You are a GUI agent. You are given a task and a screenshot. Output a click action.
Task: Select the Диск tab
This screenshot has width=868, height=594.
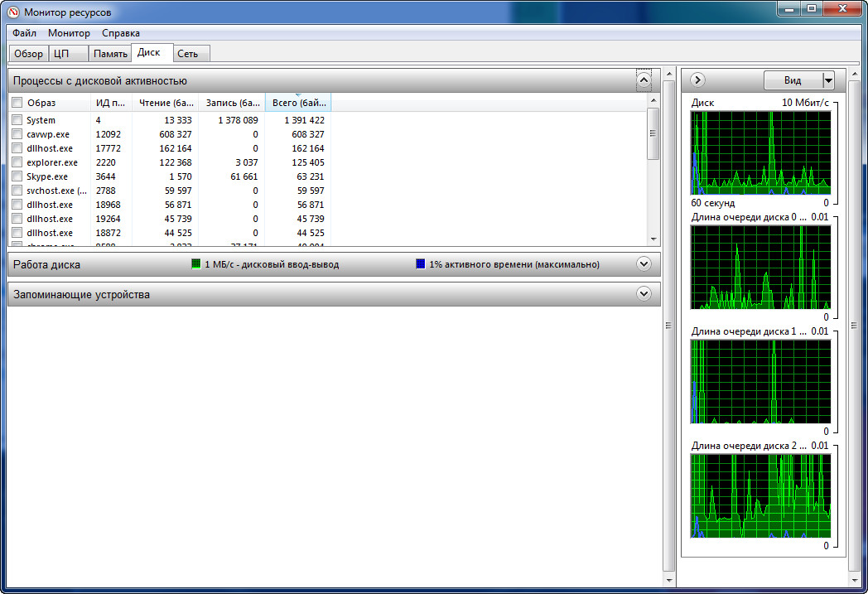click(152, 52)
